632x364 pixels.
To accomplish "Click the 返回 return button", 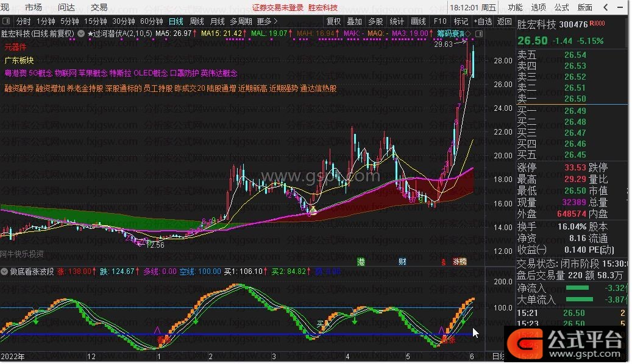I will point(504,21).
